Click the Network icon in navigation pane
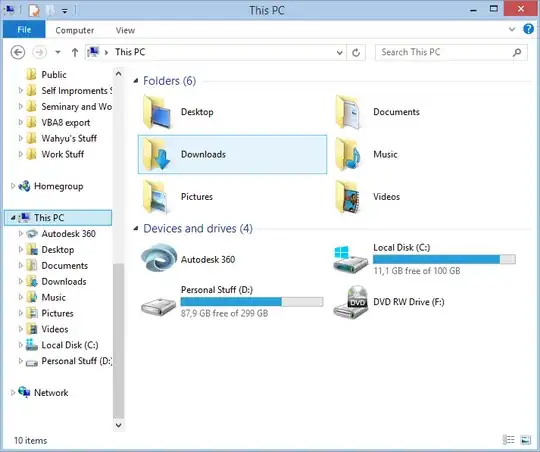This screenshot has width=540, height=452. click(x=24, y=392)
